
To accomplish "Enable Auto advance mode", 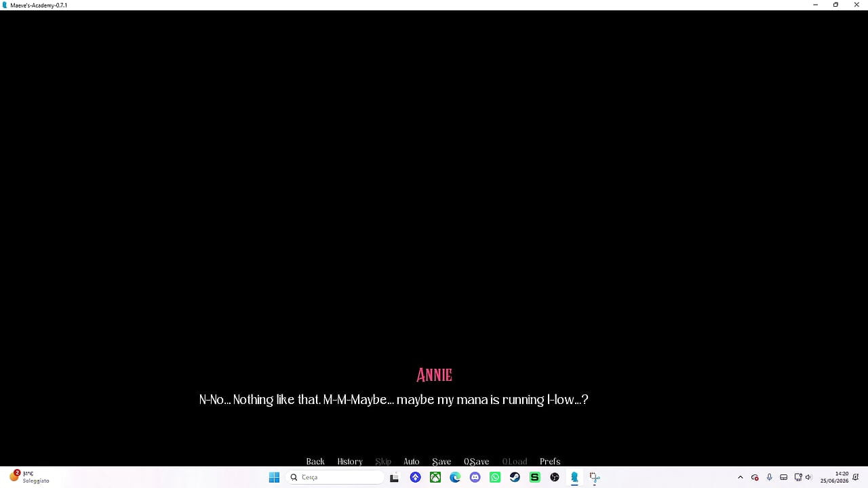I will [x=412, y=462].
